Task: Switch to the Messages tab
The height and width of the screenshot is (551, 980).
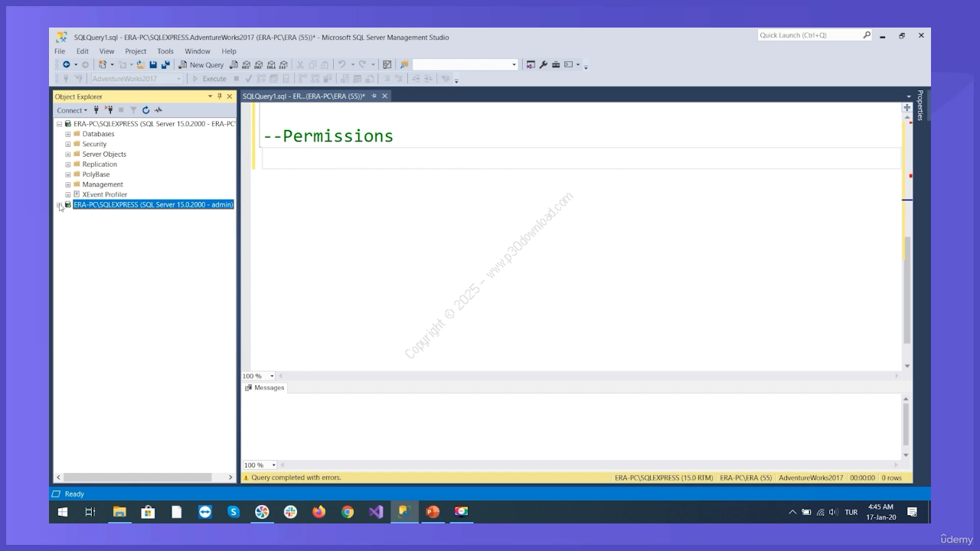Action: [x=265, y=388]
